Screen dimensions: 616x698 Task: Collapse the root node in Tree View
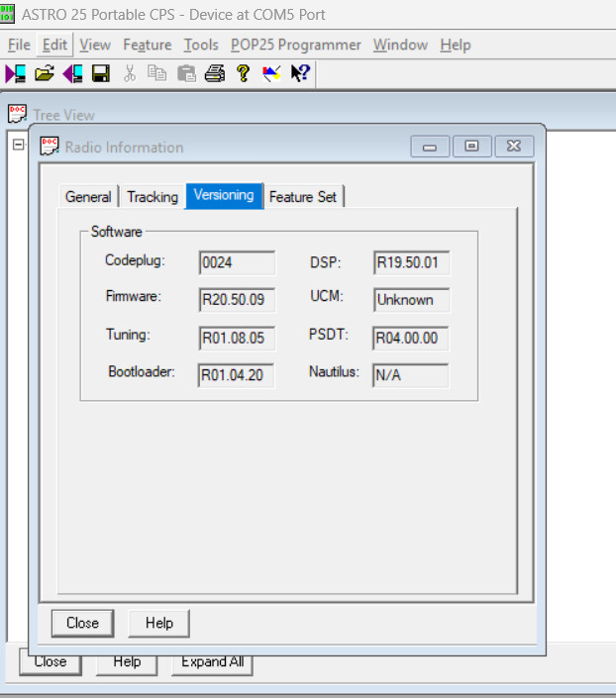click(x=18, y=145)
